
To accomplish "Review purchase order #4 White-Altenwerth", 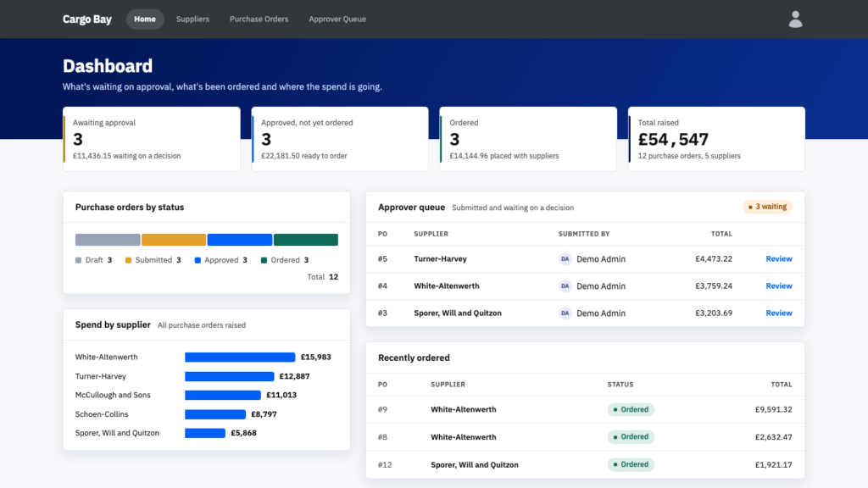I will click(x=779, y=286).
